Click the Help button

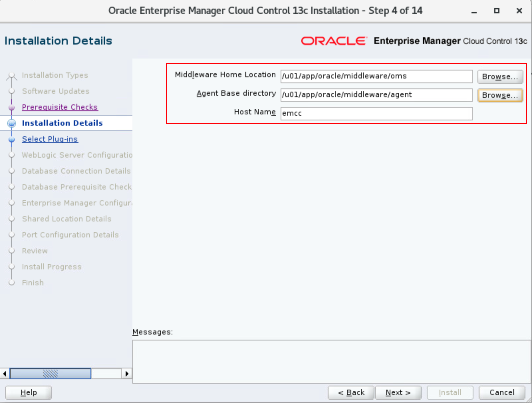pyautogui.click(x=29, y=393)
